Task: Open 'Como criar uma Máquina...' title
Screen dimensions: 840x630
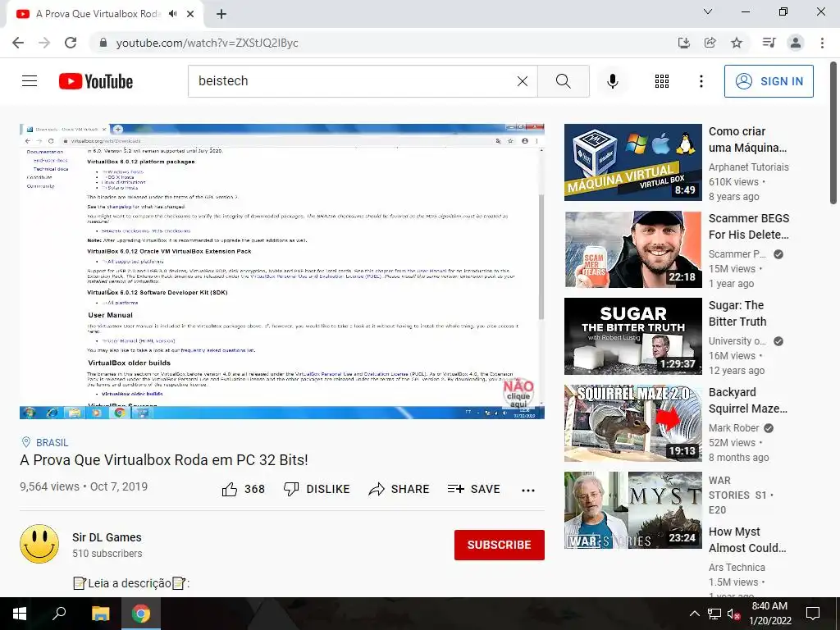Action: click(747, 139)
